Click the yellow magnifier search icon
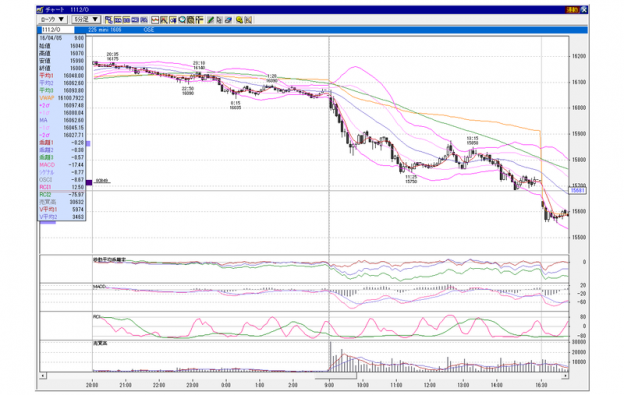 (240, 20)
